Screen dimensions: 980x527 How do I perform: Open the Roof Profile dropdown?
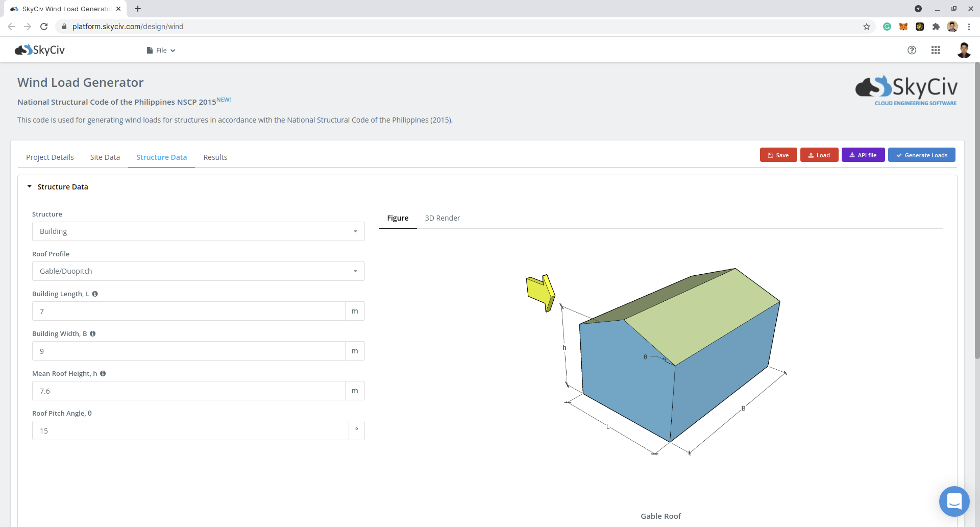198,271
